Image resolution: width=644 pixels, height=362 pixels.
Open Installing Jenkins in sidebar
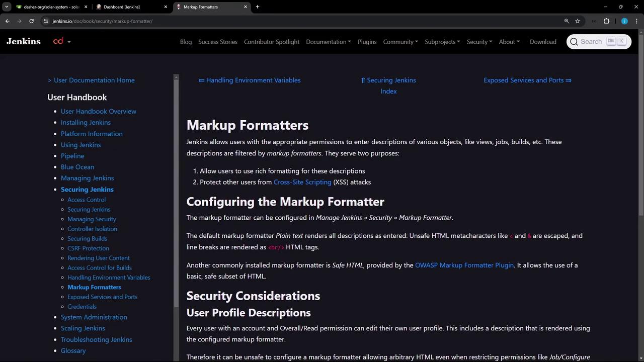click(86, 122)
